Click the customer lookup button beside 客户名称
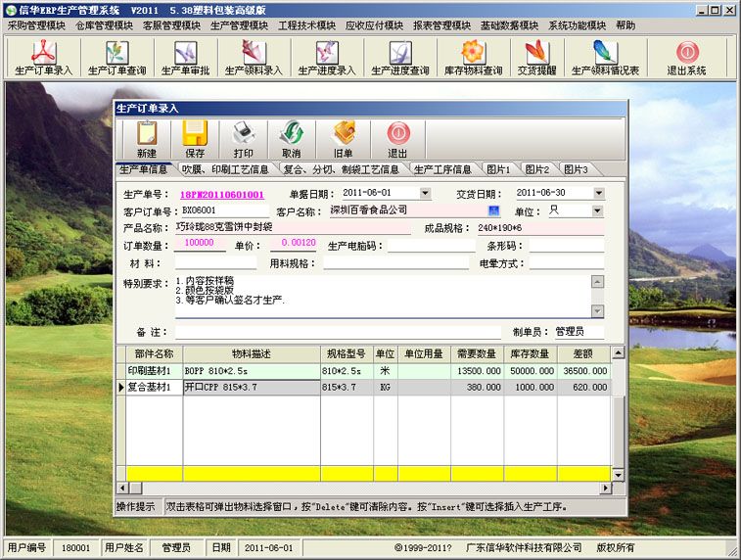The height and width of the screenshot is (560, 741). (494, 210)
